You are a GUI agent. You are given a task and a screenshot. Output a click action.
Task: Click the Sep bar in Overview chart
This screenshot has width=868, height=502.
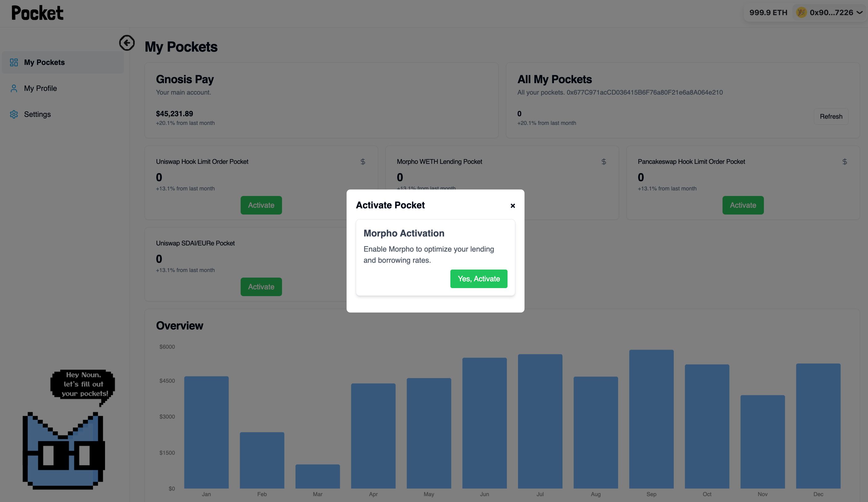click(x=651, y=419)
